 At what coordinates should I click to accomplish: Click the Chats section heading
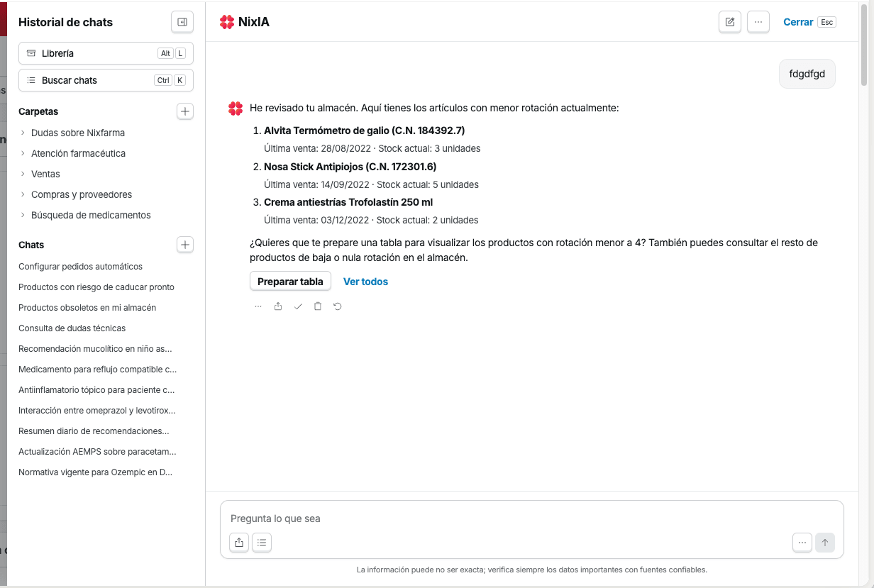tap(31, 245)
